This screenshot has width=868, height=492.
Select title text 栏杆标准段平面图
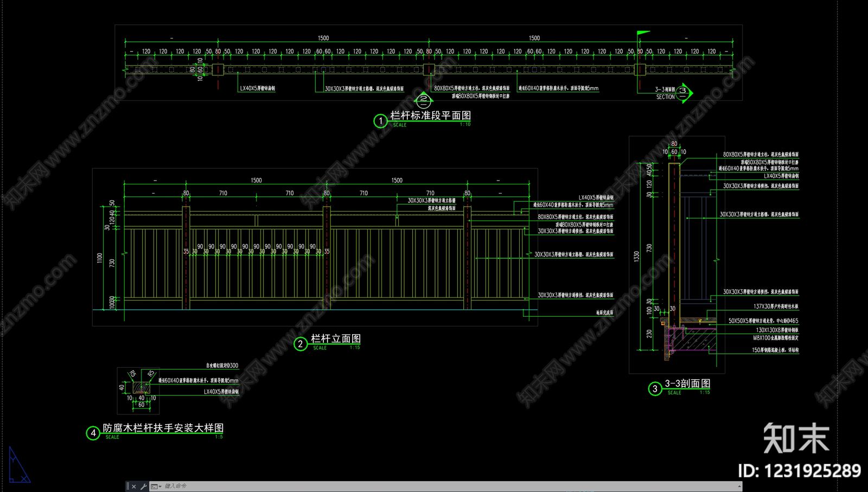coord(431,116)
